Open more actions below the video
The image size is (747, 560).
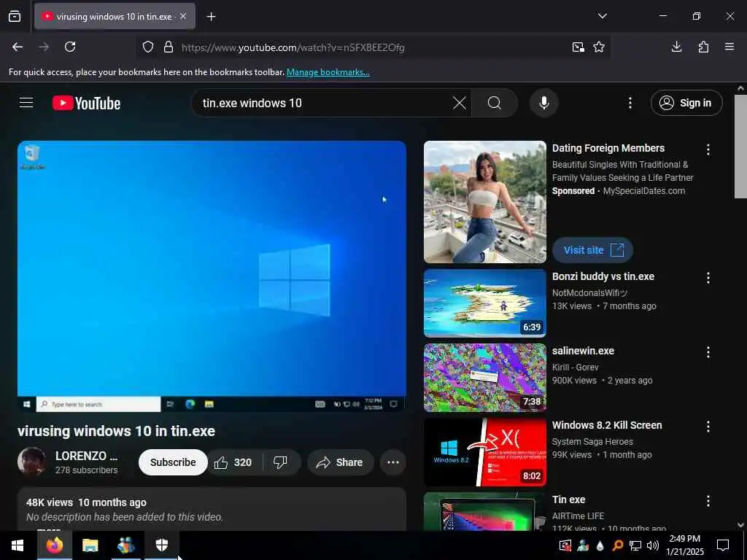393,462
